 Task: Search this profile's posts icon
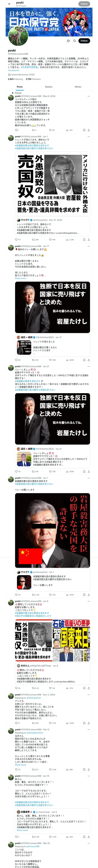pos(75,41)
